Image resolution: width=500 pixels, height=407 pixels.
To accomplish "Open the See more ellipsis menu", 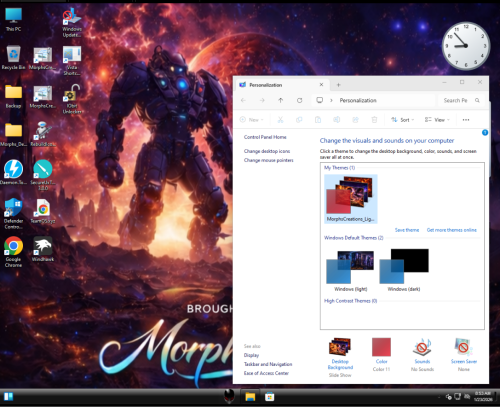I will point(466,120).
